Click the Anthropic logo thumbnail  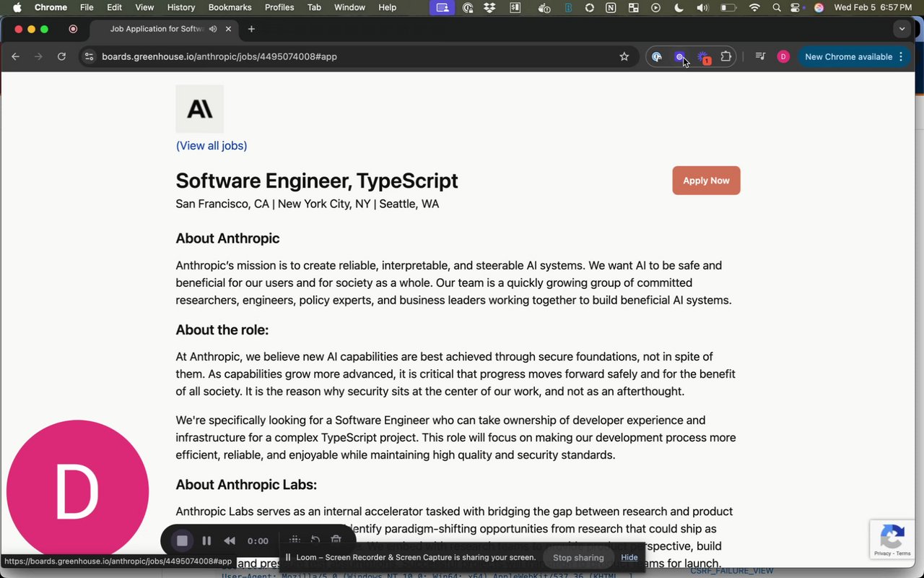(200, 109)
